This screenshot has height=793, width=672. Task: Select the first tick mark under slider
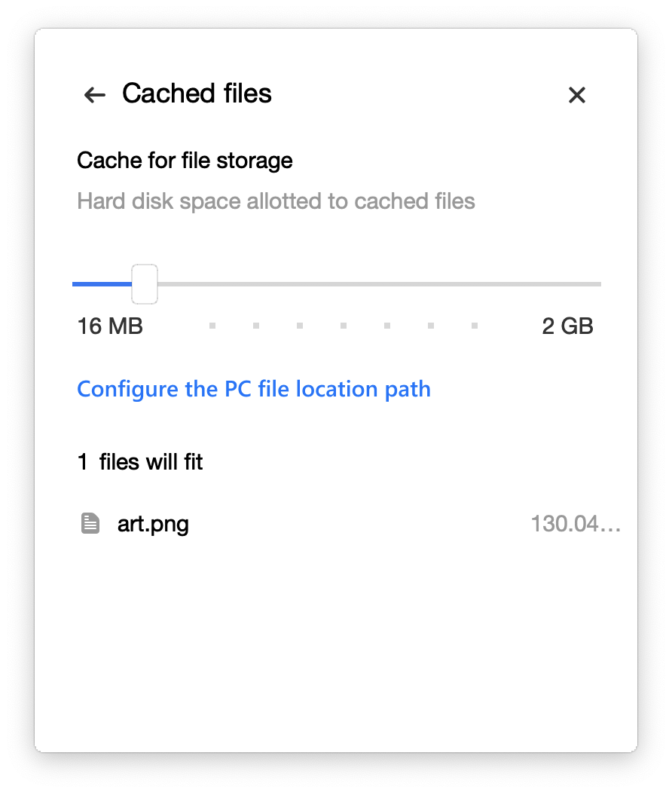[212, 326]
